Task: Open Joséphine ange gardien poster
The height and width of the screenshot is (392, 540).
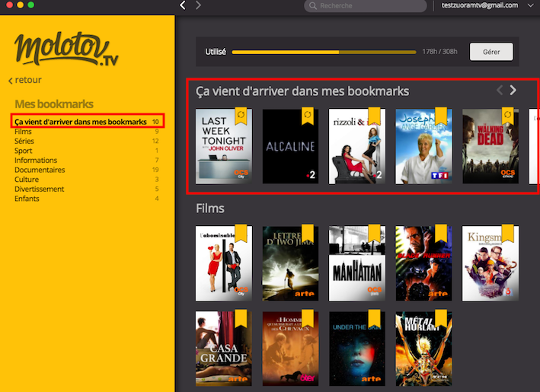Action: [x=424, y=147]
